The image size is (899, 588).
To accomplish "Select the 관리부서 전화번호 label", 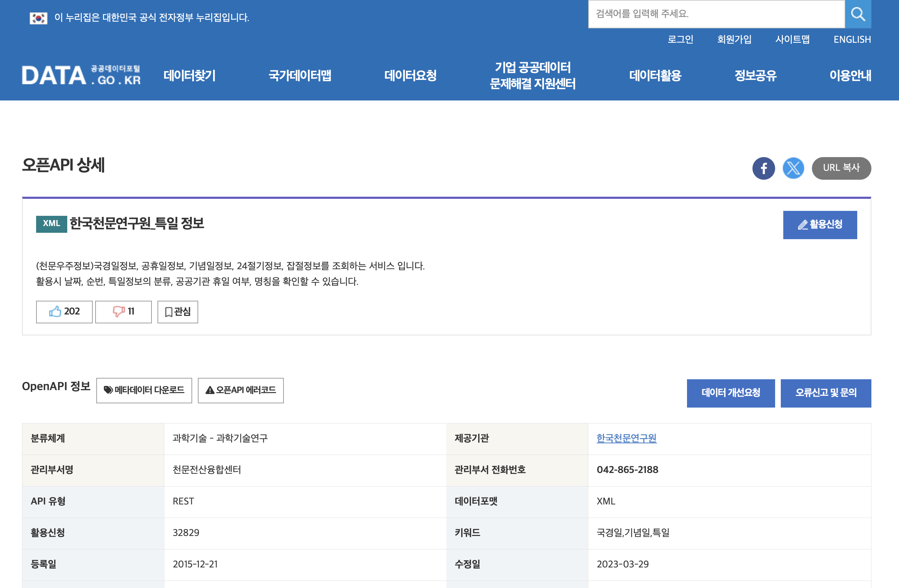I will coord(490,469).
